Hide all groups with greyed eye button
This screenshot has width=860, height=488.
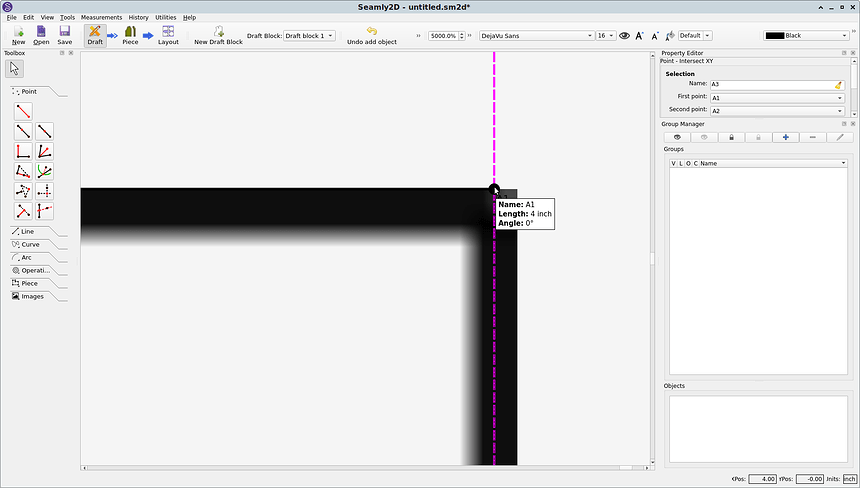[x=704, y=137]
